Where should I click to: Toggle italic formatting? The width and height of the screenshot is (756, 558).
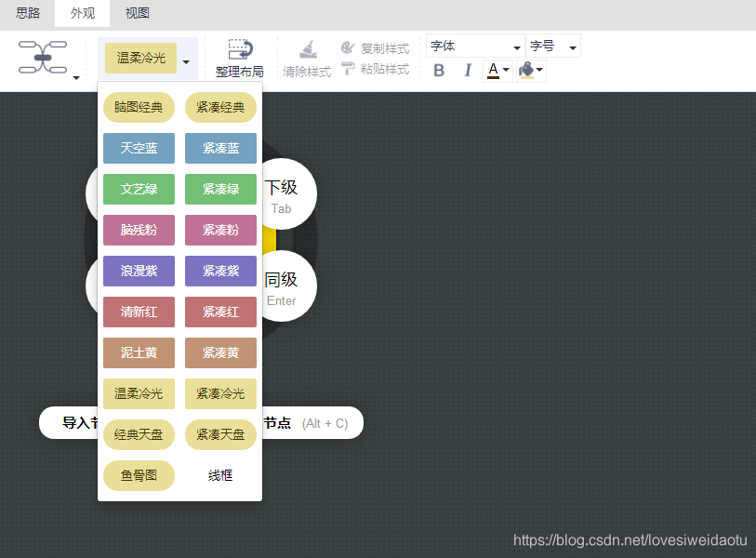[467, 71]
